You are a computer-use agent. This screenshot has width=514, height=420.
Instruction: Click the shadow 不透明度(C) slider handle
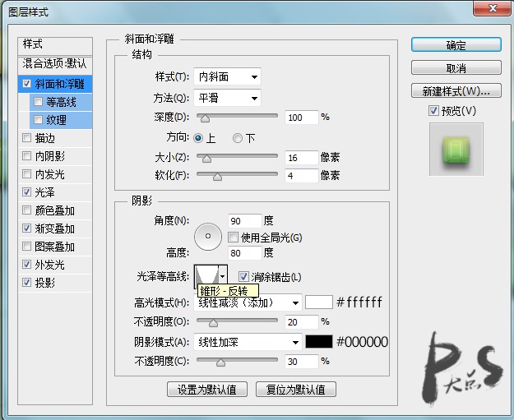220,362
